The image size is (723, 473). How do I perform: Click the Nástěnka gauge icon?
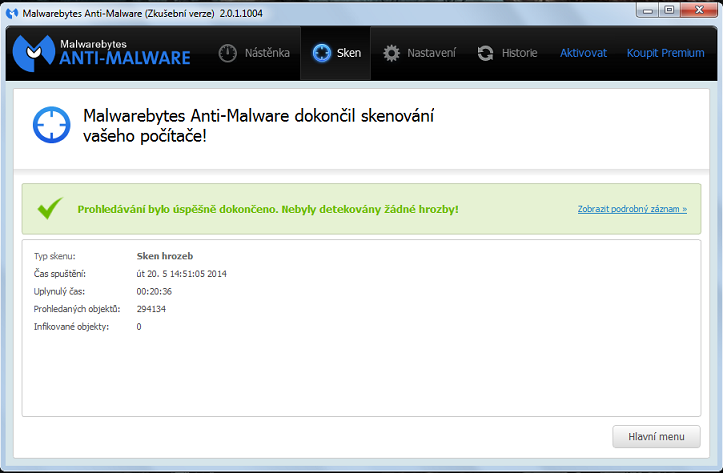coord(228,53)
